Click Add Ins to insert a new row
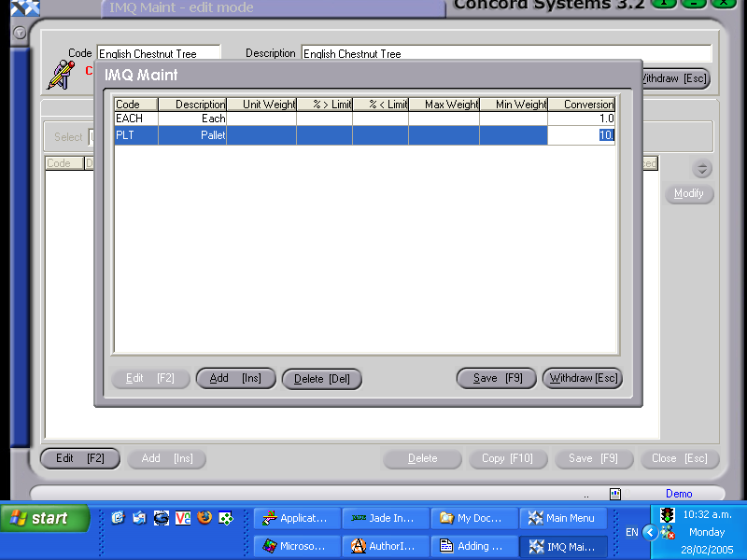Image resolution: width=747 pixels, height=560 pixels. tap(235, 378)
